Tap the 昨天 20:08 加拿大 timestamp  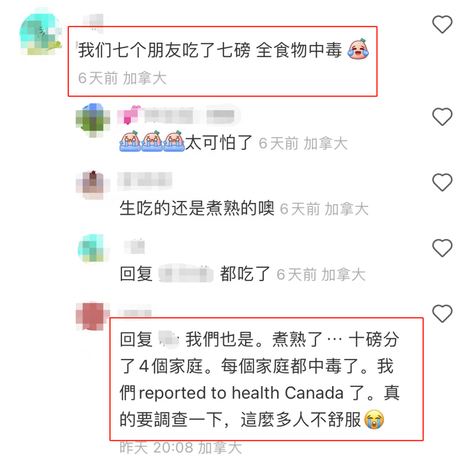pyautogui.click(x=181, y=448)
